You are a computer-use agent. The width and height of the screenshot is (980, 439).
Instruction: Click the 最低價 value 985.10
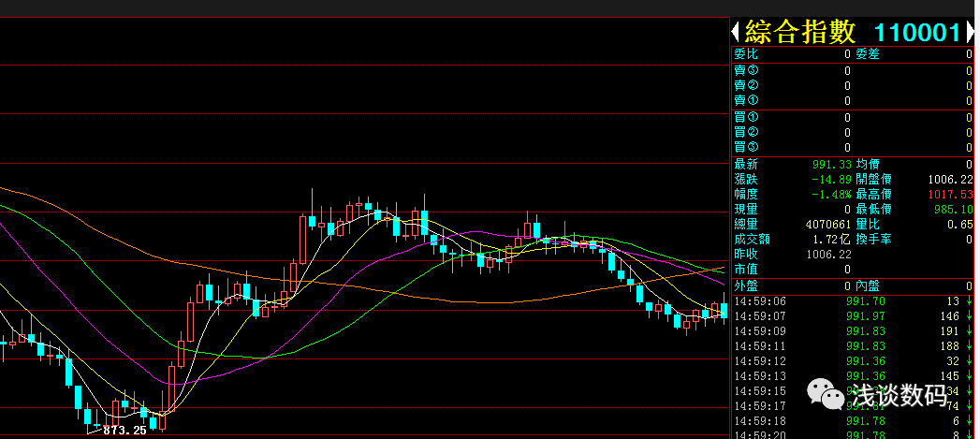click(x=954, y=210)
